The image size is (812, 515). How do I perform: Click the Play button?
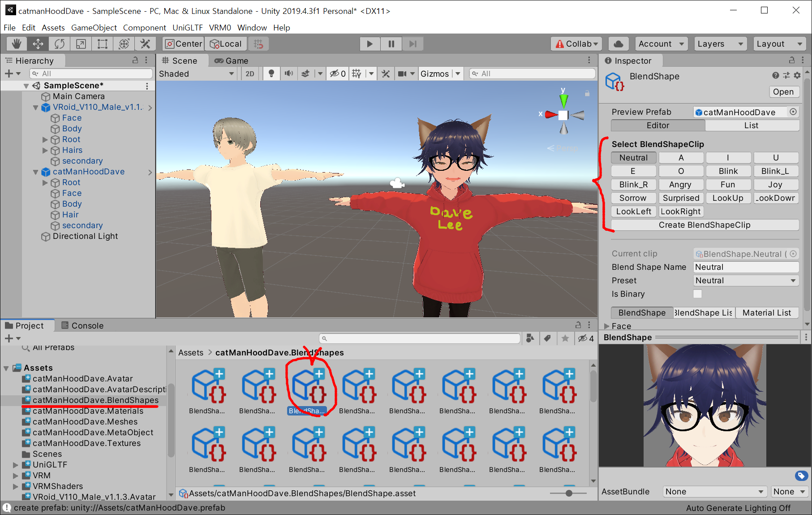(x=370, y=44)
